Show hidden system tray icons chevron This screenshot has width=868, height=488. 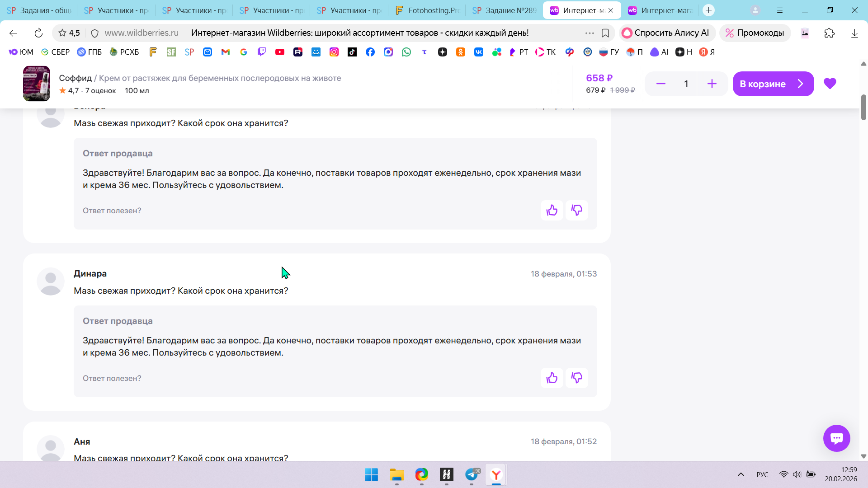point(741,474)
